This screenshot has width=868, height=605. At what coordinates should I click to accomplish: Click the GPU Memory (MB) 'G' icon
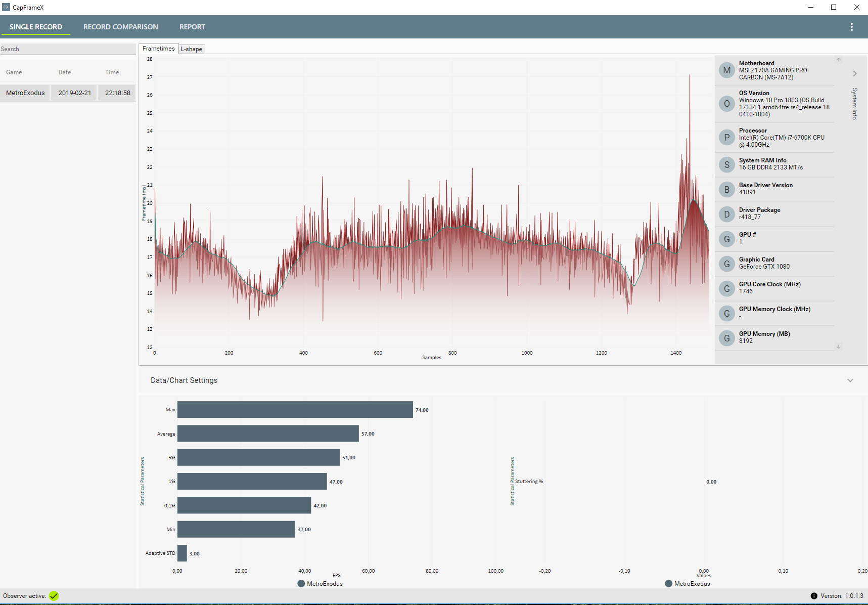(x=727, y=338)
